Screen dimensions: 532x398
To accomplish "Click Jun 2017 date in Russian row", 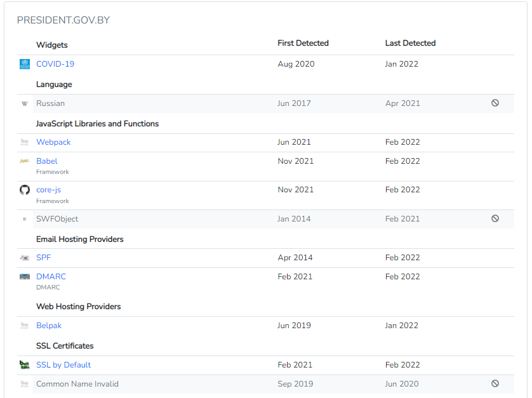I will (x=294, y=103).
